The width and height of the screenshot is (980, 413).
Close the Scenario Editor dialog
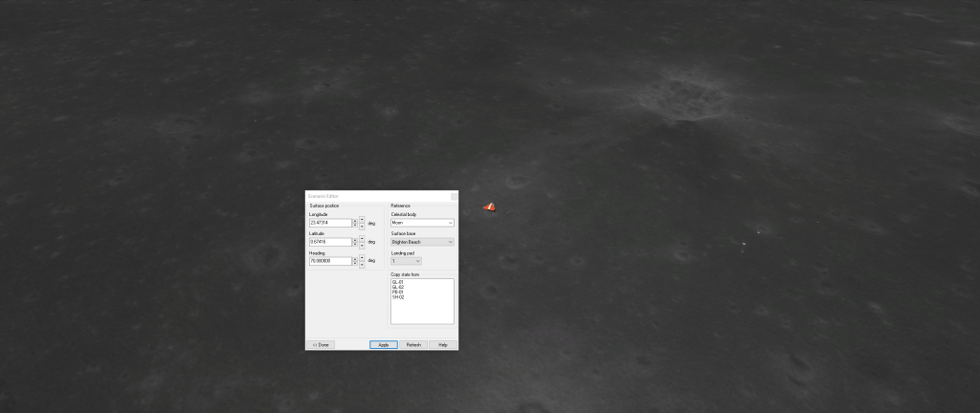[x=454, y=196]
